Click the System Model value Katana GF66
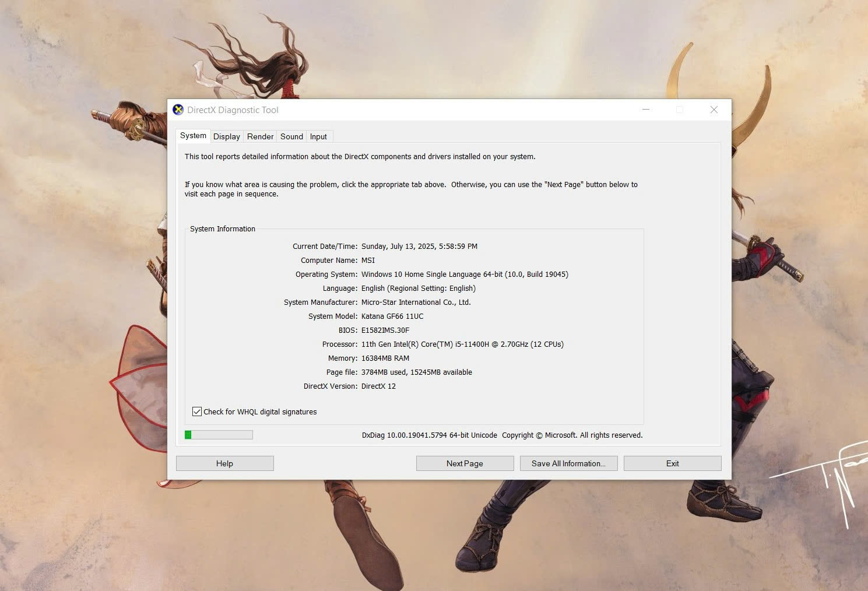 coord(392,316)
